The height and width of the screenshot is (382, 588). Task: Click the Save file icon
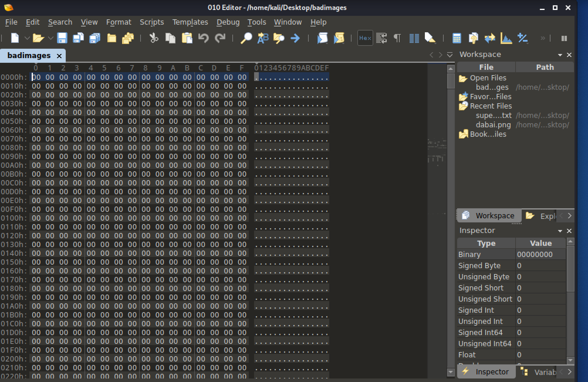[62, 38]
